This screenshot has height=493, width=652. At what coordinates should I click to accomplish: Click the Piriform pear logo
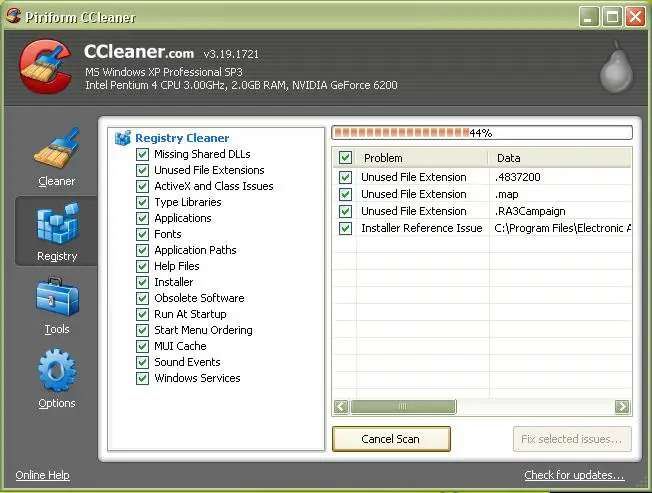[x=616, y=67]
